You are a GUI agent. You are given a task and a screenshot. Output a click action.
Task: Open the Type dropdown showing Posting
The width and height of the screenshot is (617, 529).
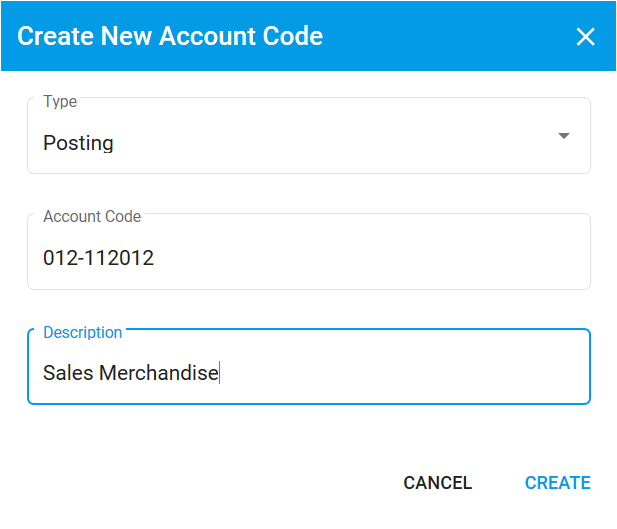point(308,136)
